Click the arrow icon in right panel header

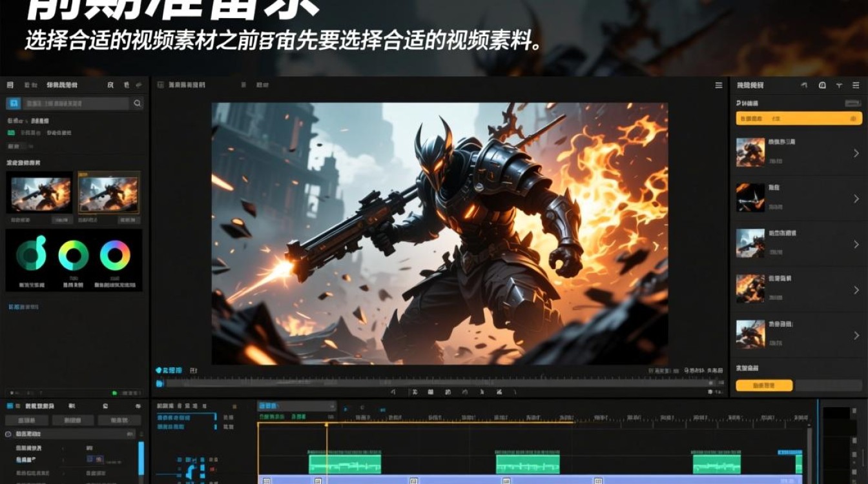pos(804,85)
